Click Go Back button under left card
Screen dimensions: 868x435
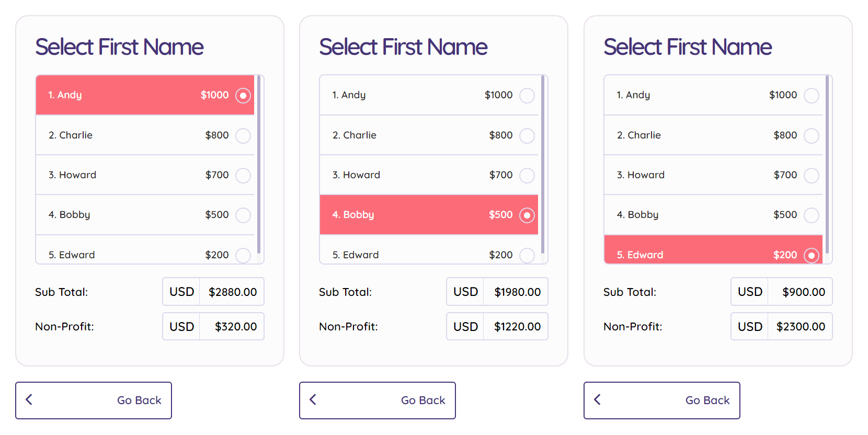pyautogui.click(x=94, y=400)
